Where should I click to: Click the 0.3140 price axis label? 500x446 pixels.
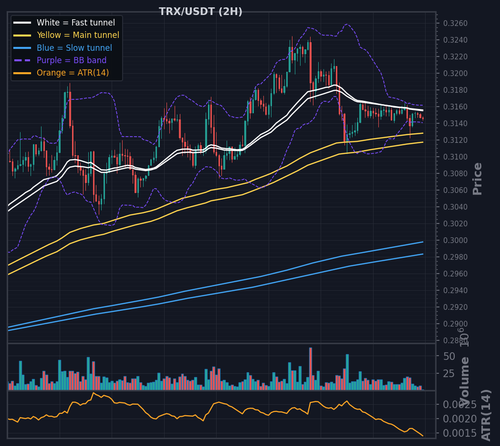click(455, 123)
